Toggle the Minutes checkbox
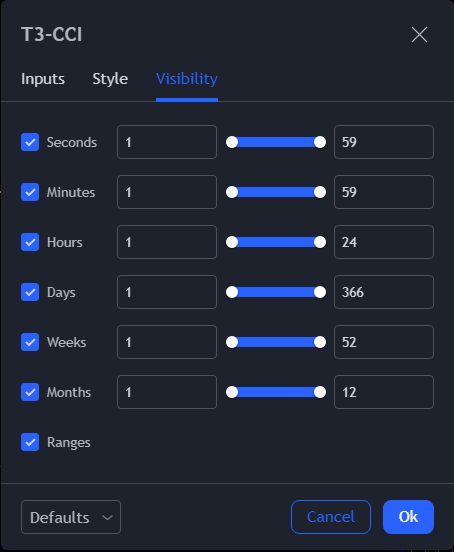The image size is (454, 552). 30,192
